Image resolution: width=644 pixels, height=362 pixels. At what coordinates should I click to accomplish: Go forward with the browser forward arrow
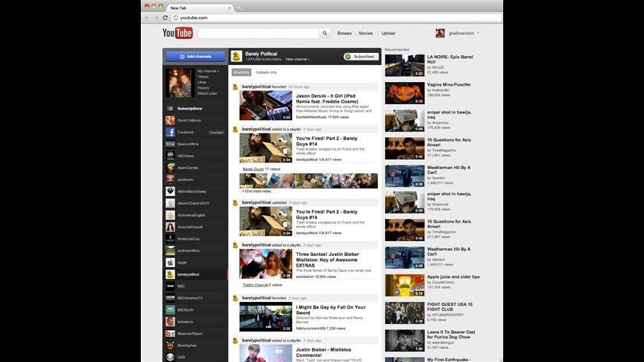click(x=156, y=18)
